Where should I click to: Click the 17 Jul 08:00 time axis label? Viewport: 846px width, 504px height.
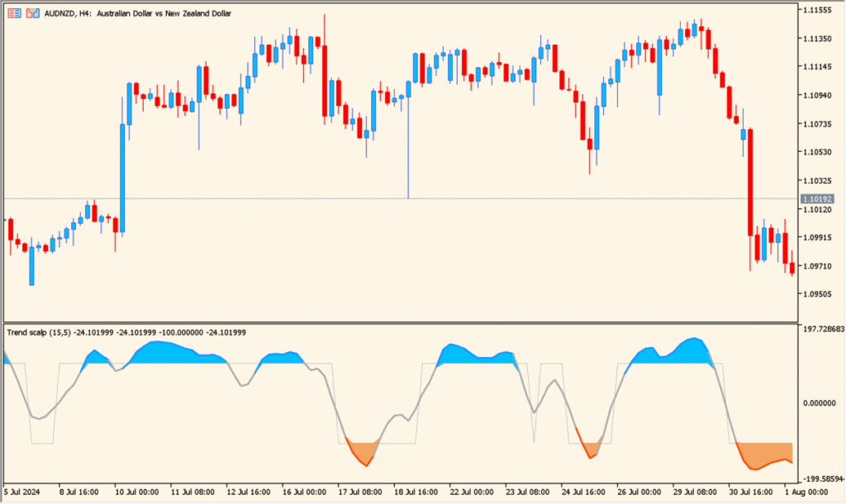(x=361, y=492)
